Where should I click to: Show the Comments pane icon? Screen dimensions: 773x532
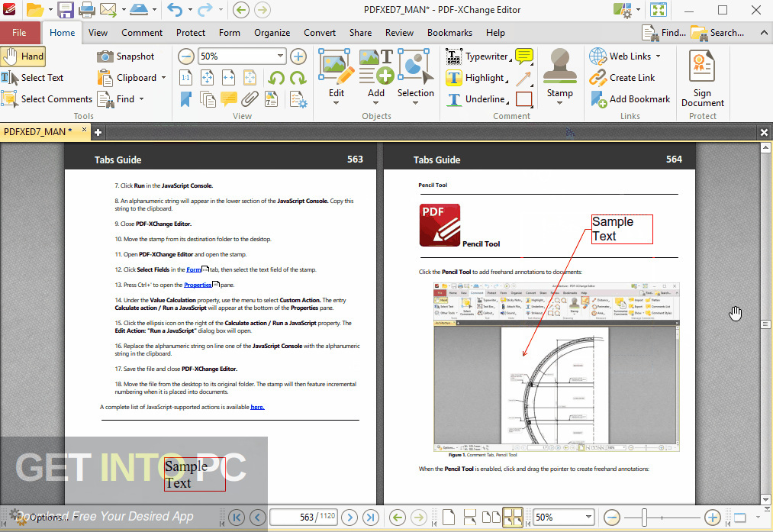coord(229,98)
